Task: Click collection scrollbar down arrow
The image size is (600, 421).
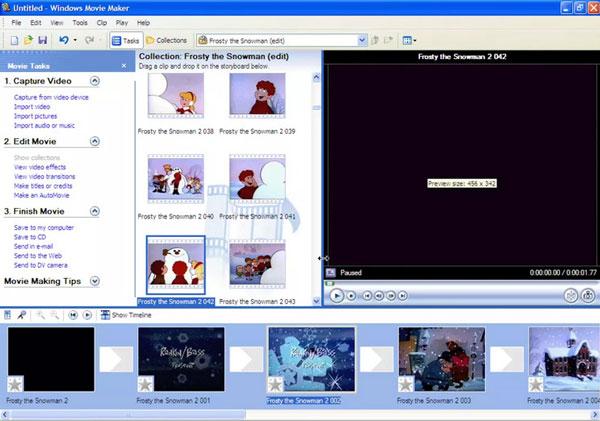Action: (x=316, y=301)
